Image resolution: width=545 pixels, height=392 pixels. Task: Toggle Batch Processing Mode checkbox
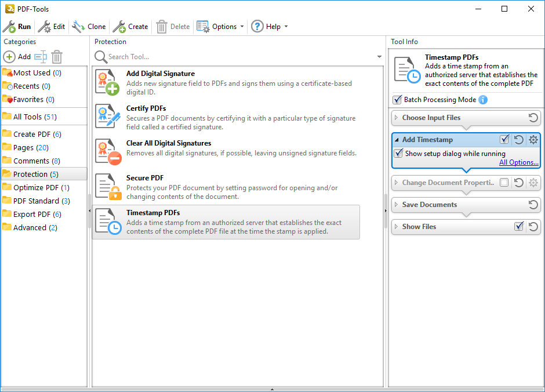(398, 100)
